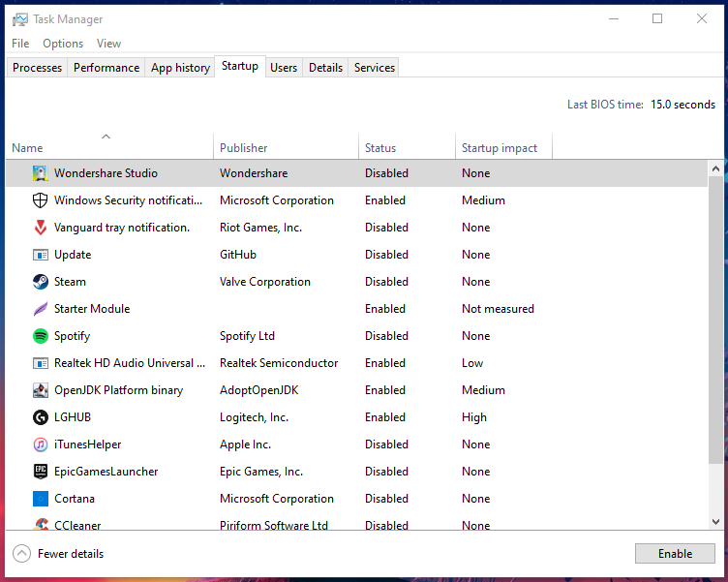Select the Startup tab

pyautogui.click(x=240, y=66)
